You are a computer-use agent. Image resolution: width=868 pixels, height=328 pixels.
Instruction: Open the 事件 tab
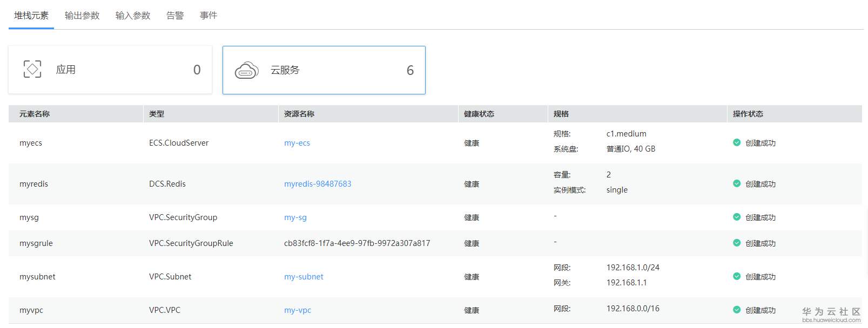[x=208, y=16]
